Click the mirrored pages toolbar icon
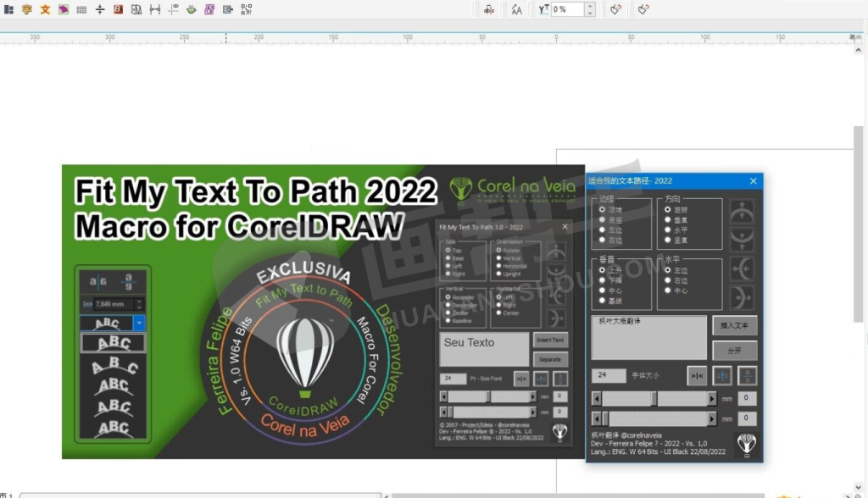Viewport: 868px width, 498px height. 136,9
